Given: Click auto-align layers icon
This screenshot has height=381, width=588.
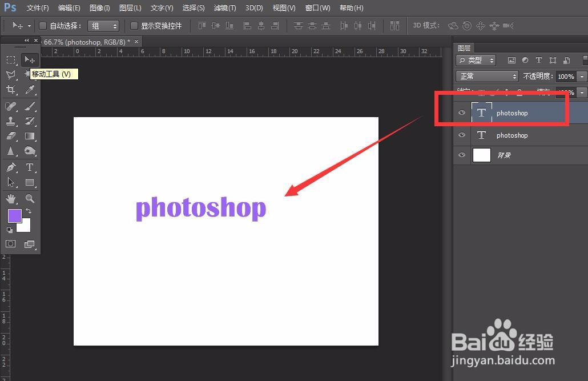Looking at the screenshot, I should 394,26.
